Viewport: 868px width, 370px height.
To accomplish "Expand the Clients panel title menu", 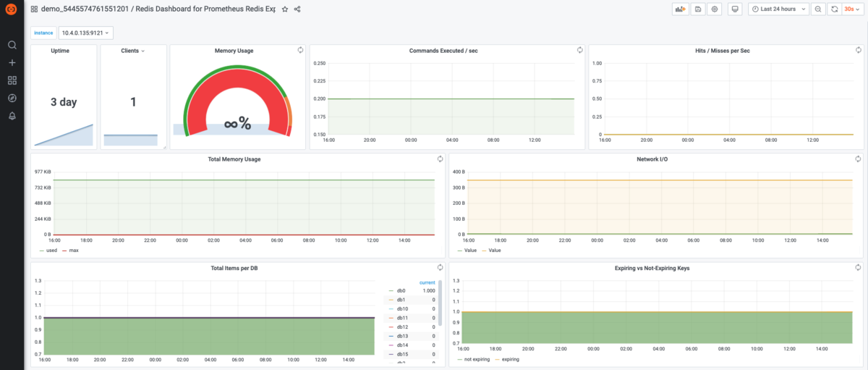I will 133,51.
